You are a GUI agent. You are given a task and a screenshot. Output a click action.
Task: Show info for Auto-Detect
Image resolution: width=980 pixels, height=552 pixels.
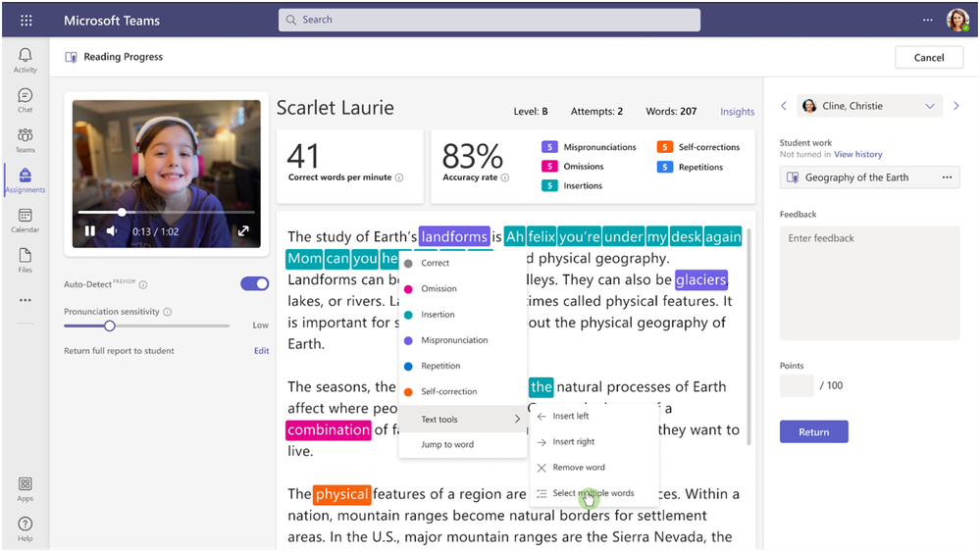point(143,284)
